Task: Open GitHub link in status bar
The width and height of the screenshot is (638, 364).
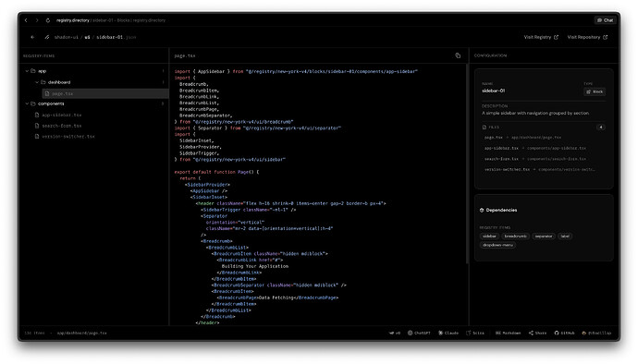Action: click(x=564, y=334)
